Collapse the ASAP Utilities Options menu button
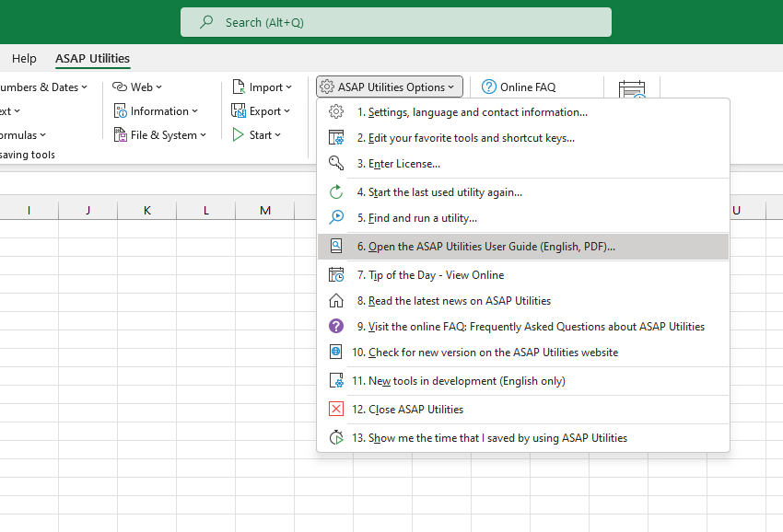 (390, 87)
